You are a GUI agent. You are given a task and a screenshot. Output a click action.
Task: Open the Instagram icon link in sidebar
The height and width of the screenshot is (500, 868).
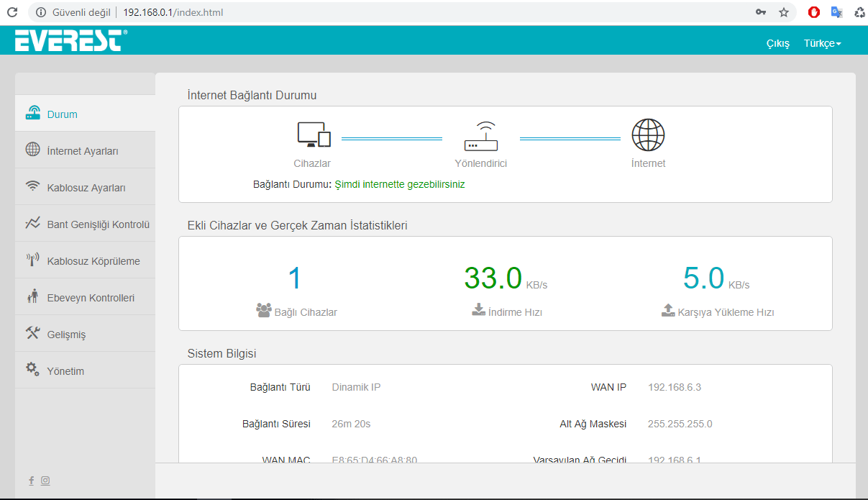point(45,481)
